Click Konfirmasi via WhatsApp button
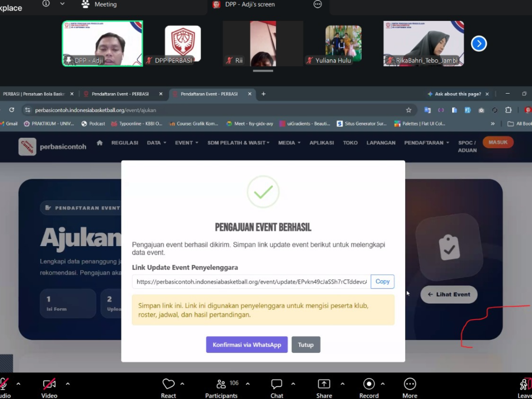532x399 pixels. coord(247,344)
